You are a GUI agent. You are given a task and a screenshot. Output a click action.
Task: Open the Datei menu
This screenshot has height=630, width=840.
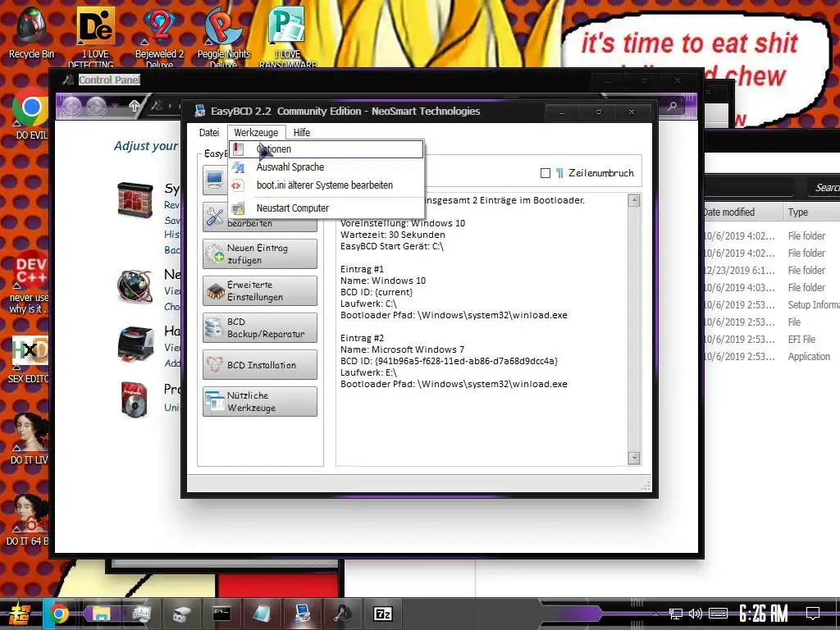point(209,132)
